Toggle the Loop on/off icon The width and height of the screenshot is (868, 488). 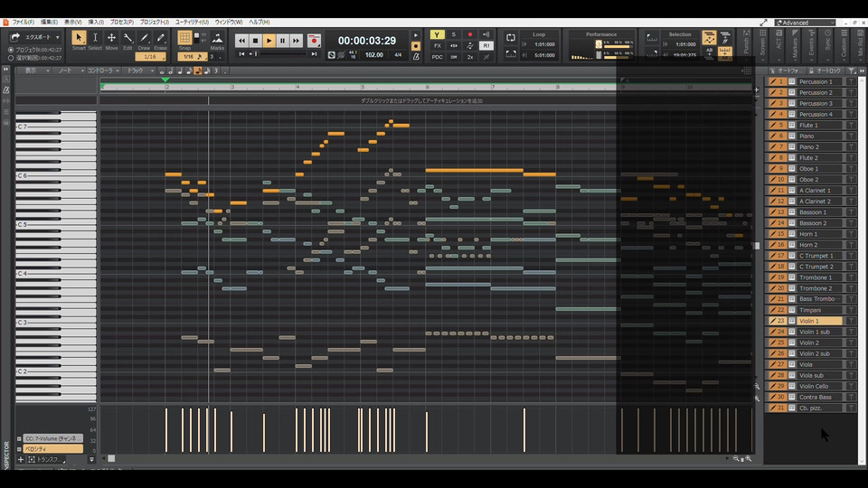tap(511, 39)
